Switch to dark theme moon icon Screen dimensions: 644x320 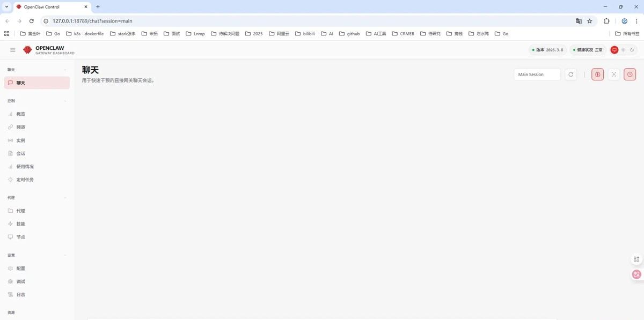tap(632, 50)
